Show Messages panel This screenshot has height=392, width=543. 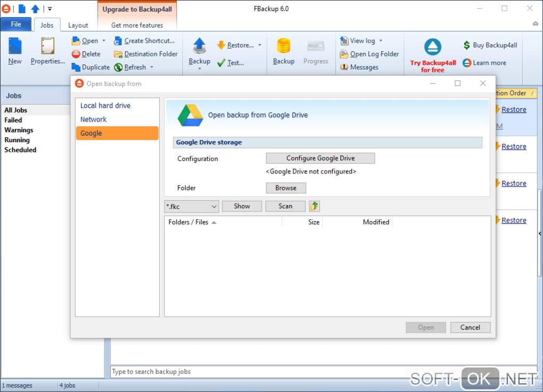(359, 67)
